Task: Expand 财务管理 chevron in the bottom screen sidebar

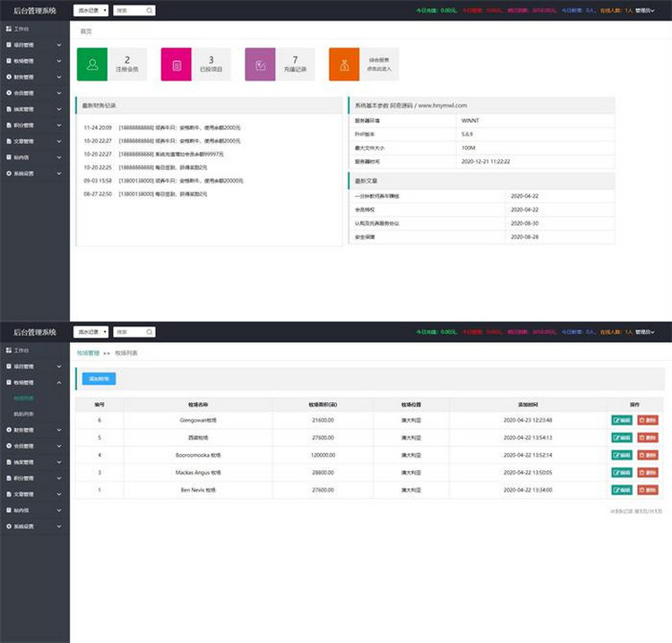Action: coord(59,430)
